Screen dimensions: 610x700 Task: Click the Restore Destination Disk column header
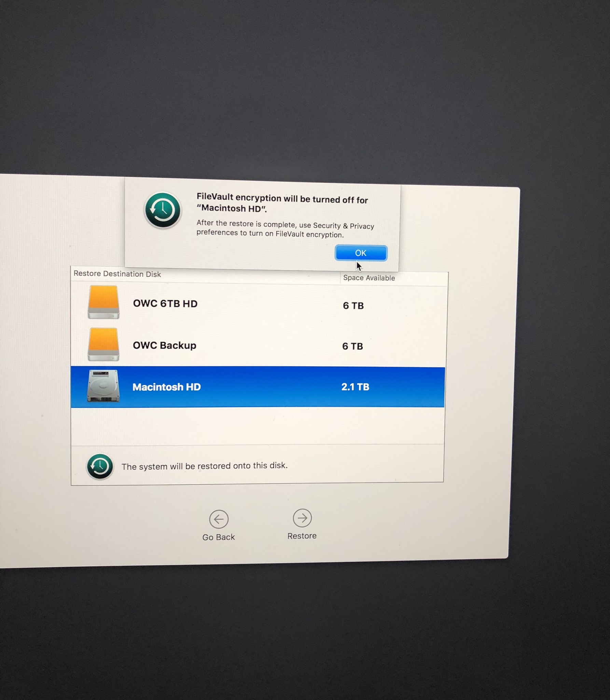(117, 274)
